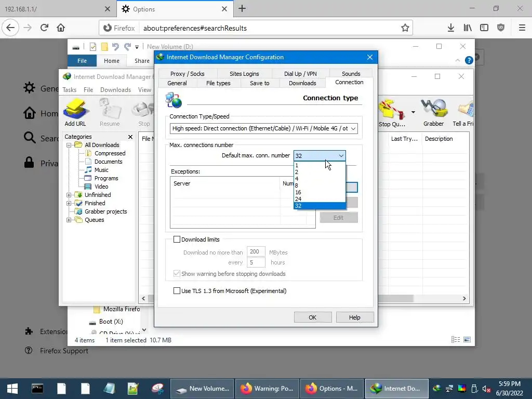Enable Use TLS 1.3 from Microsoft checkbox

(177, 291)
